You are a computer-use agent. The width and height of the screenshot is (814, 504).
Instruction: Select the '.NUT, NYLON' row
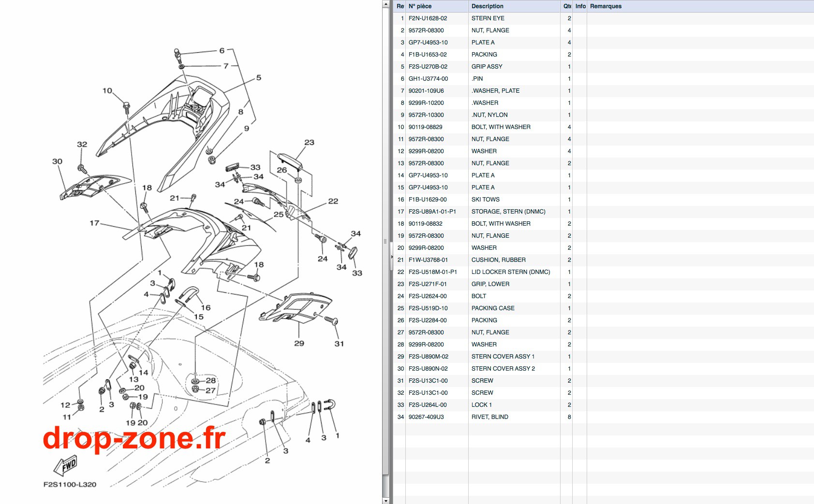coord(604,115)
